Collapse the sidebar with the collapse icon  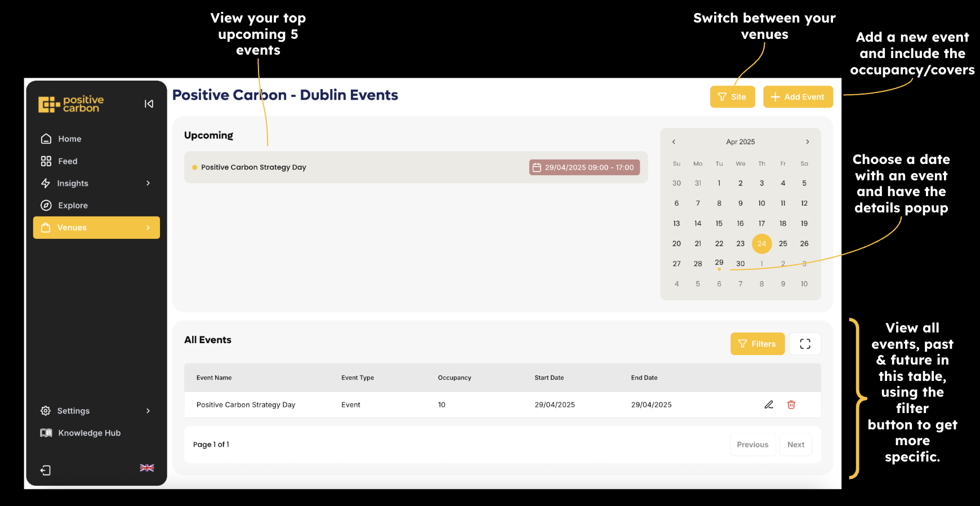pyautogui.click(x=149, y=104)
